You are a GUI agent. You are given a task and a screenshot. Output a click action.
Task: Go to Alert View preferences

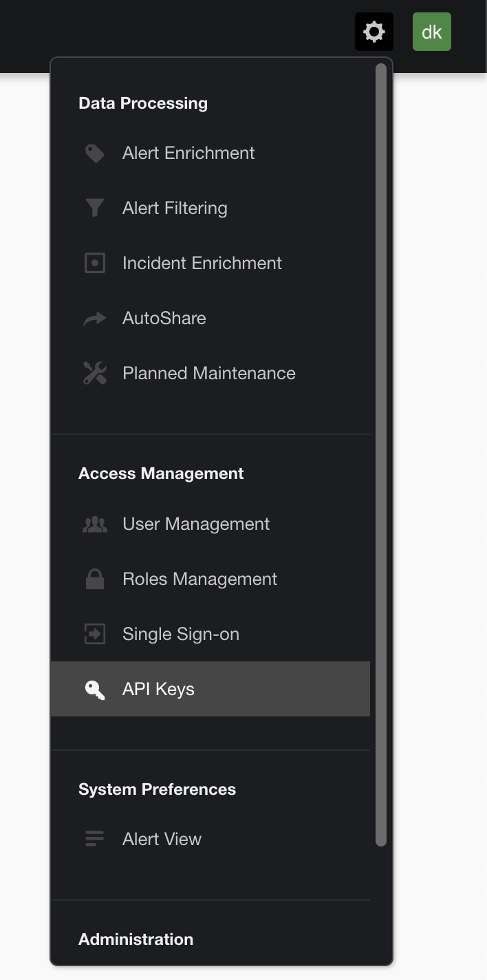[x=162, y=839]
